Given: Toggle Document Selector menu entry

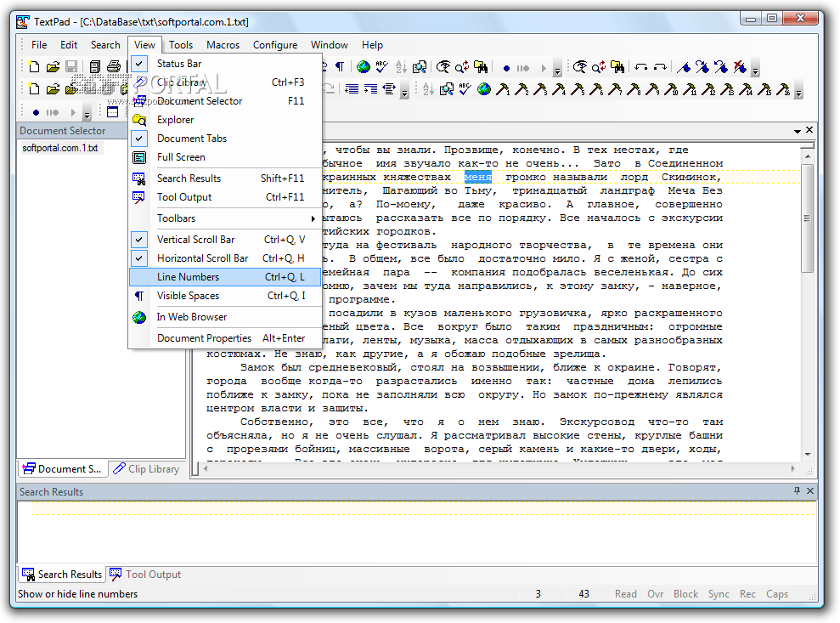Looking at the screenshot, I should coord(225,101).
